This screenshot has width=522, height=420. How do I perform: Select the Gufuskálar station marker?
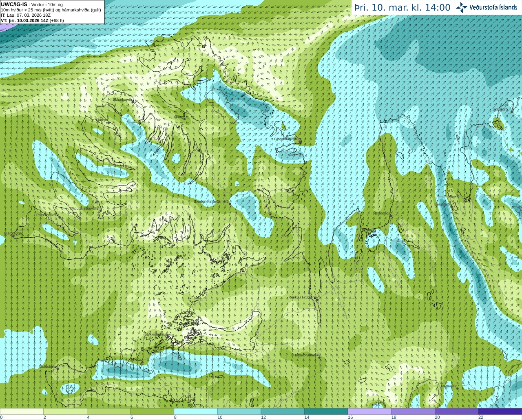coord(58,369)
